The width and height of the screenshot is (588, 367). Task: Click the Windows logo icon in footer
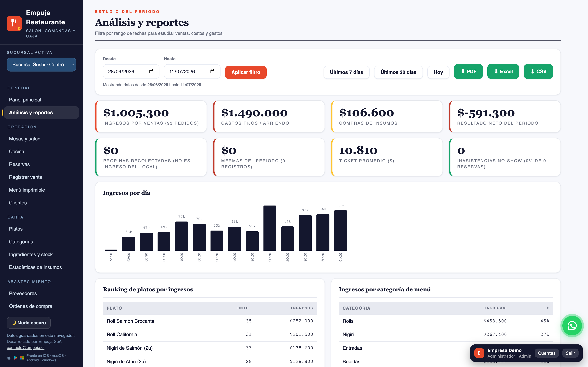coord(22,358)
